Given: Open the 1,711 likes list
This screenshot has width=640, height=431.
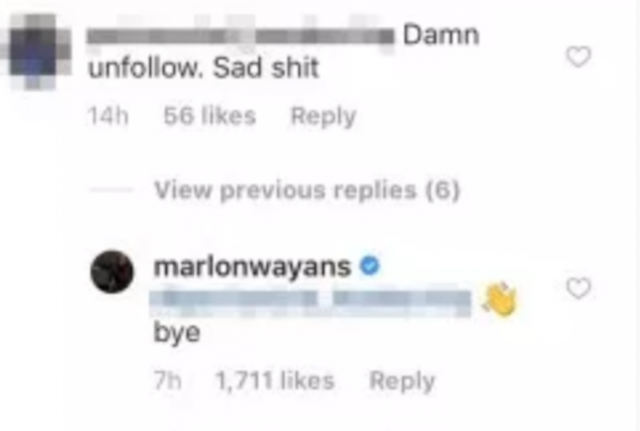Looking at the screenshot, I should coord(275,381).
